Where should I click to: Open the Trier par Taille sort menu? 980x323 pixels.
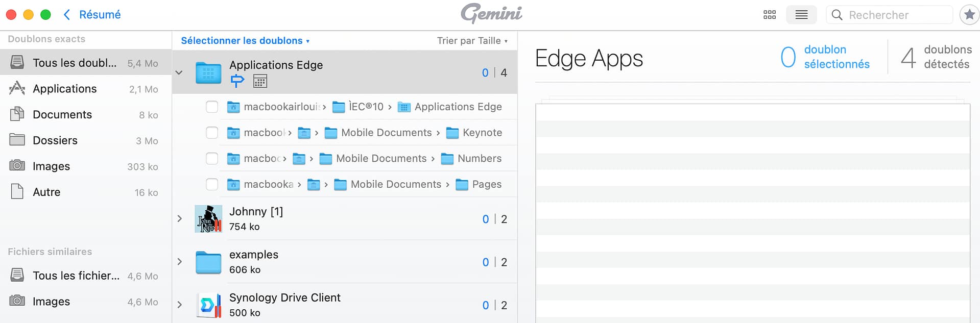click(x=472, y=41)
